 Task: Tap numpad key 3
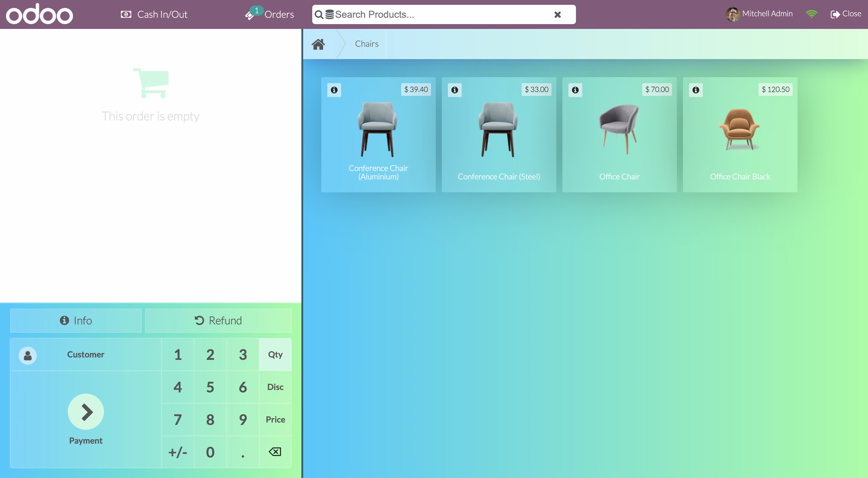(x=243, y=355)
